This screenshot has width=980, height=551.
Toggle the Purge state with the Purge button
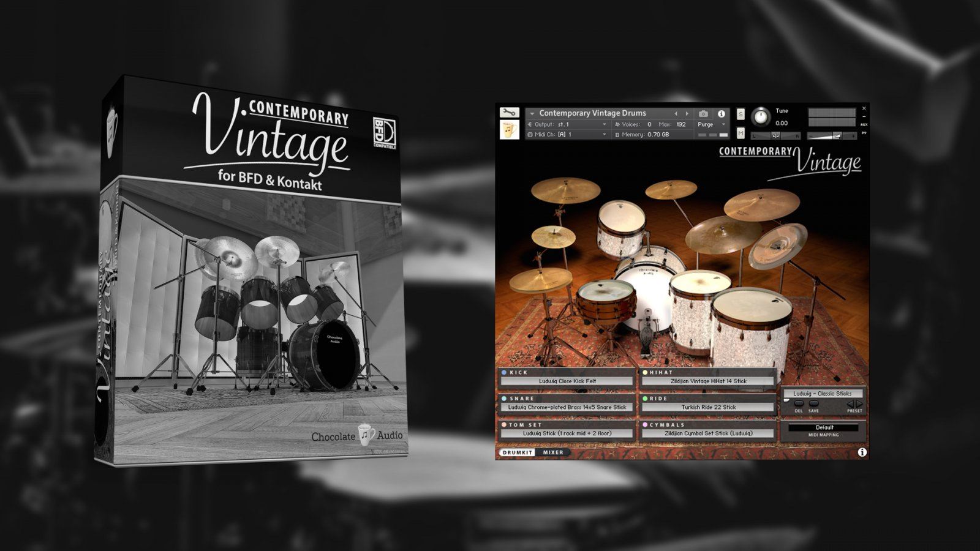click(706, 125)
